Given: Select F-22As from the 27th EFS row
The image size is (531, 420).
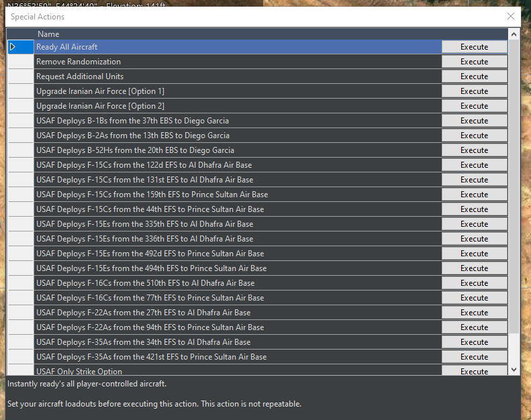Looking at the screenshot, I should 238,313.
